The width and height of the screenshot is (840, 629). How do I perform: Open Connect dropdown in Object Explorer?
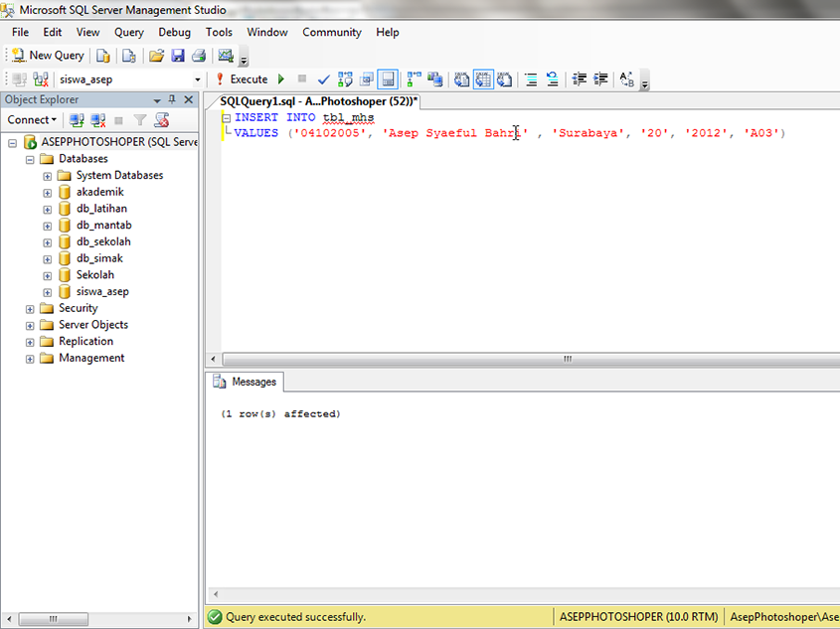[x=32, y=120]
